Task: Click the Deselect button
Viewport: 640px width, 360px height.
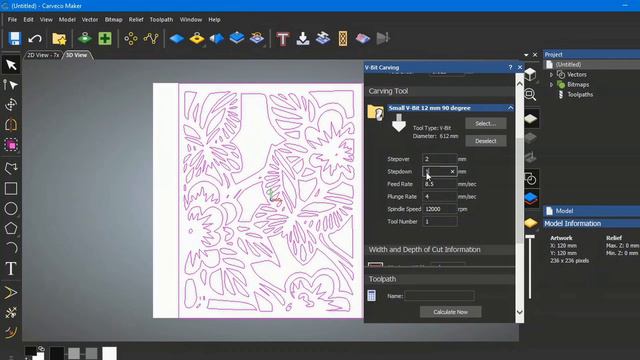Action: pyautogui.click(x=486, y=141)
